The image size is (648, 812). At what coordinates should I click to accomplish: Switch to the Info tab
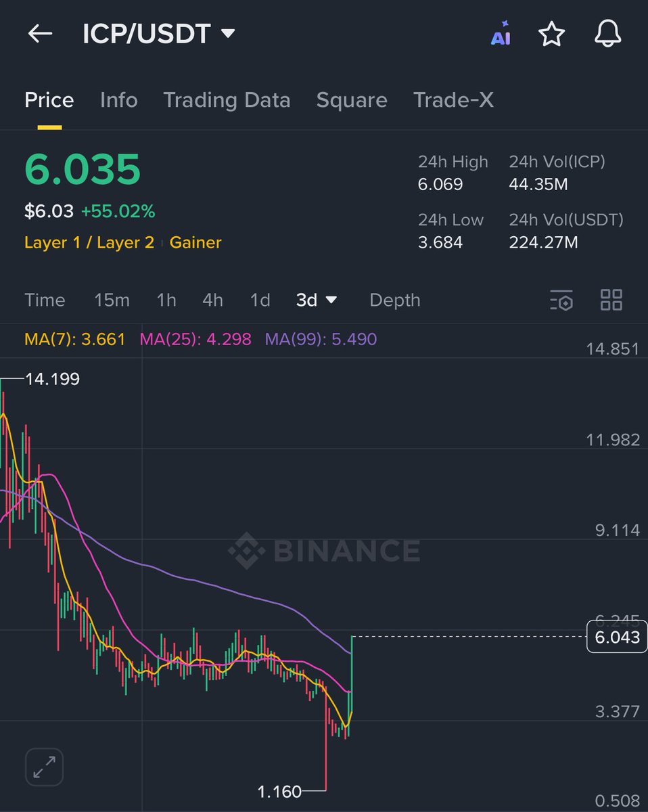[x=118, y=100]
